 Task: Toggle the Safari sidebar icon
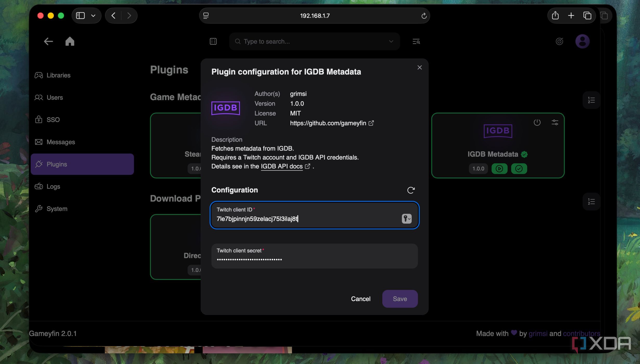point(80,16)
